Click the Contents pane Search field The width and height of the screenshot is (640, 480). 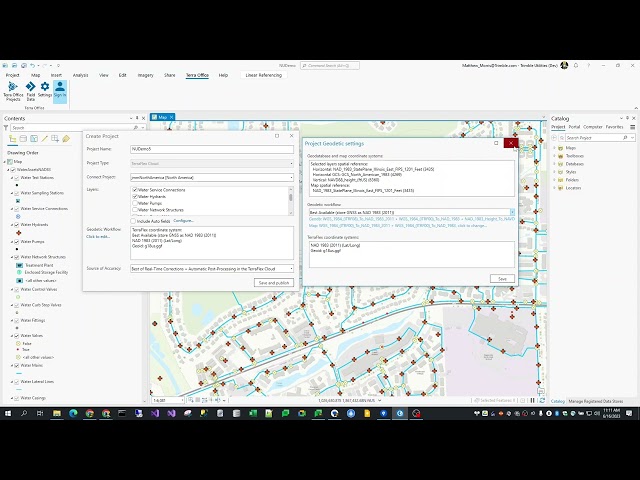(71, 128)
